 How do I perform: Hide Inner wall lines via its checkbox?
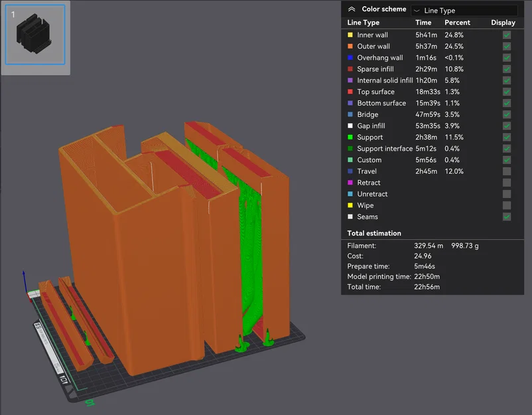pyautogui.click(x=507, y=35)
